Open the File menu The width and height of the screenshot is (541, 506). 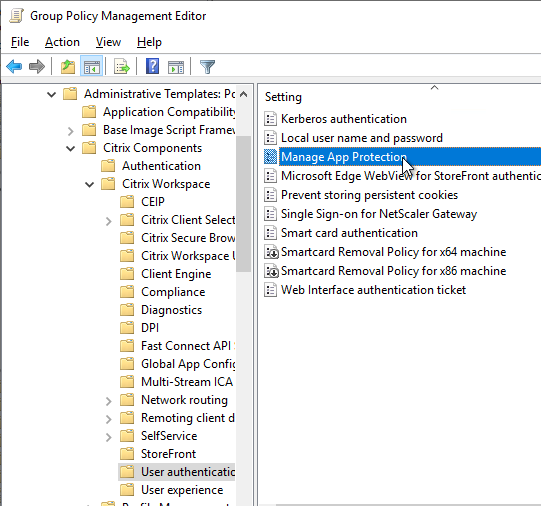[x=20, y=42]
